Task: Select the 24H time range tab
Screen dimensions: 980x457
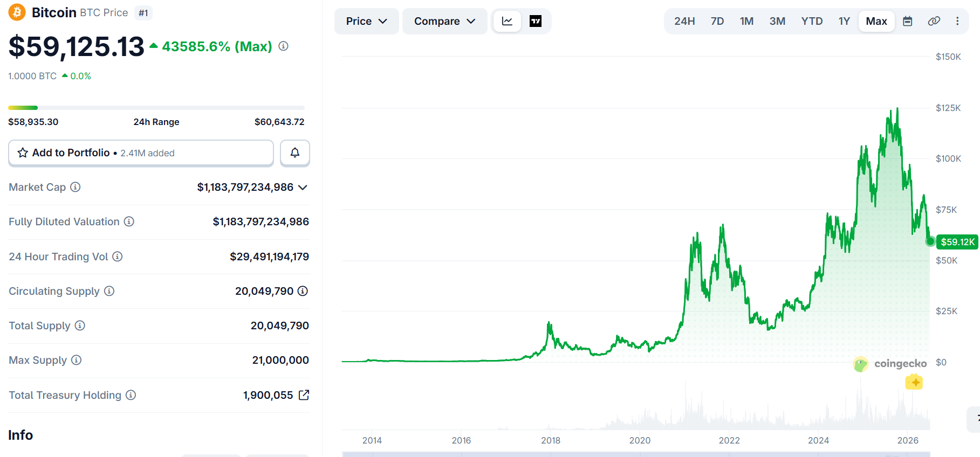Action: [684, 21]
